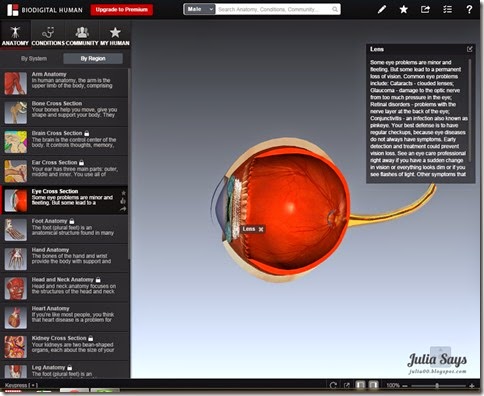Open the Ear Cross Section thumbnail
This screenshot has width=484, height=396.
[x=16, y=171]
